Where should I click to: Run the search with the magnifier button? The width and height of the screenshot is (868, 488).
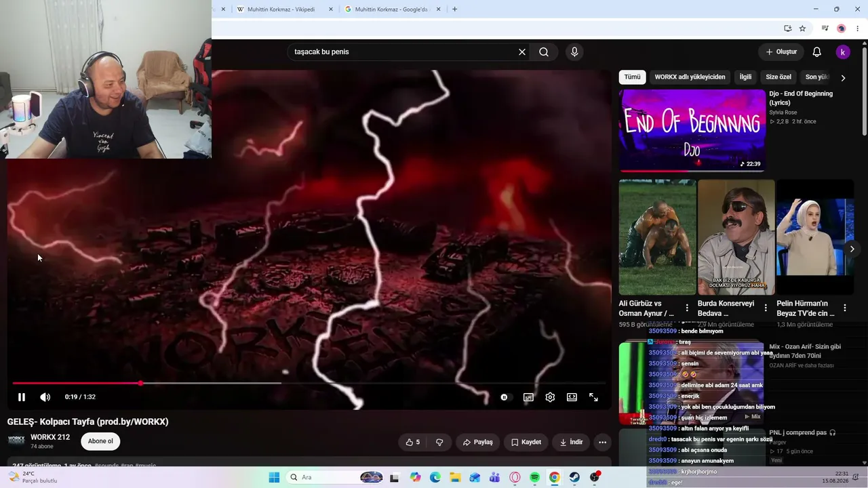click(544, 52)
